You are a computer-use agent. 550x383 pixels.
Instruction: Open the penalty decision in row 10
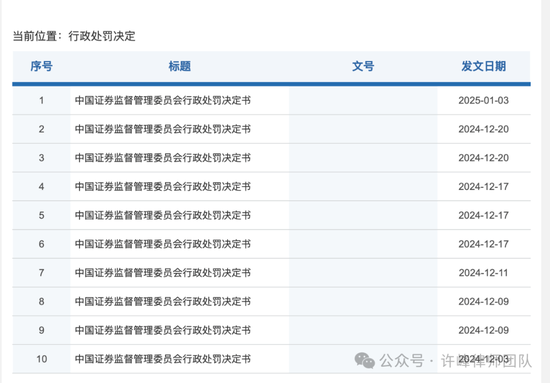[163, 359]
